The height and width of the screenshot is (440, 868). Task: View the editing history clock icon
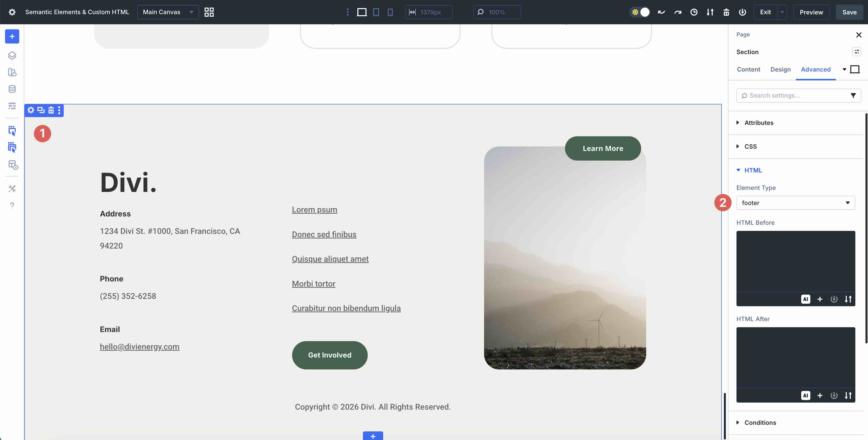pos(694,12)
